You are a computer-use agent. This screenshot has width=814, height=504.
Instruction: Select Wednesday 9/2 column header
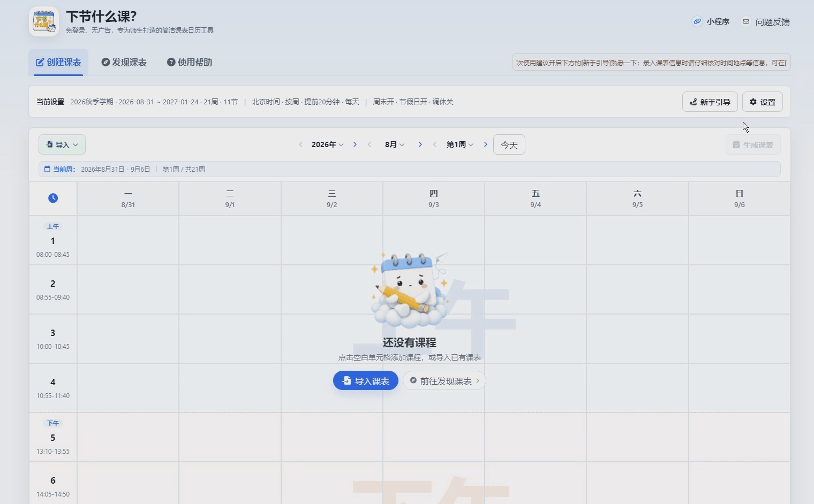coord(332,198)
